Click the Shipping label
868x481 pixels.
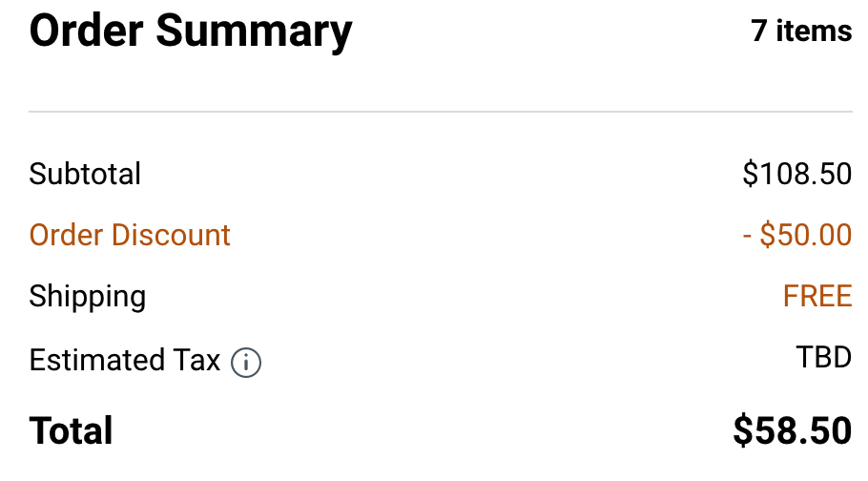(x=88, y=297)
